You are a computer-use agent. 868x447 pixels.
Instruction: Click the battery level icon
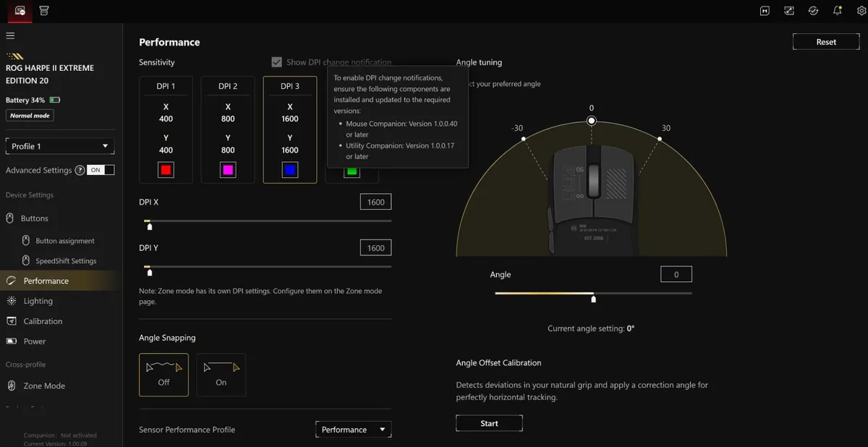pyautogui.click(x=55, y=100)
